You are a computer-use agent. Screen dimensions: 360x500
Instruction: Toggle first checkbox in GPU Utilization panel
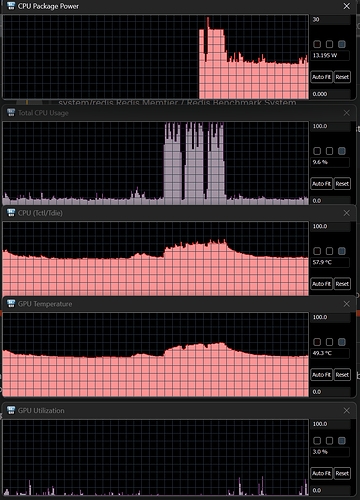[x=317, y=441]
